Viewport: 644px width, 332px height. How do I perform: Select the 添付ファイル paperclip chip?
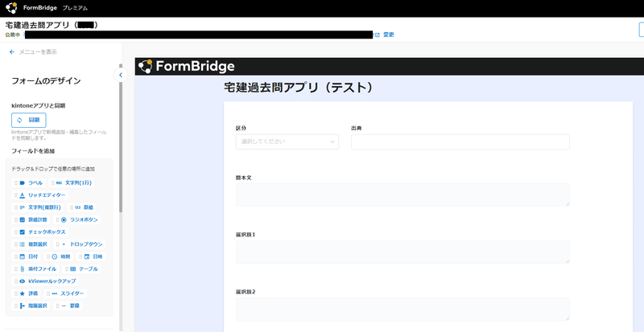pos(35,269)
